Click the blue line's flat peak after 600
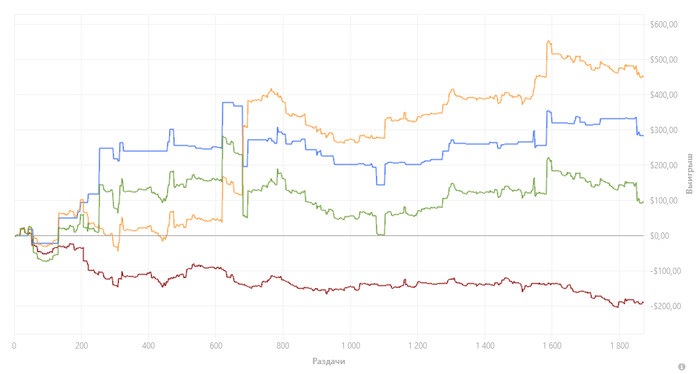The image size is (700, 374). [x=228, y=103]
